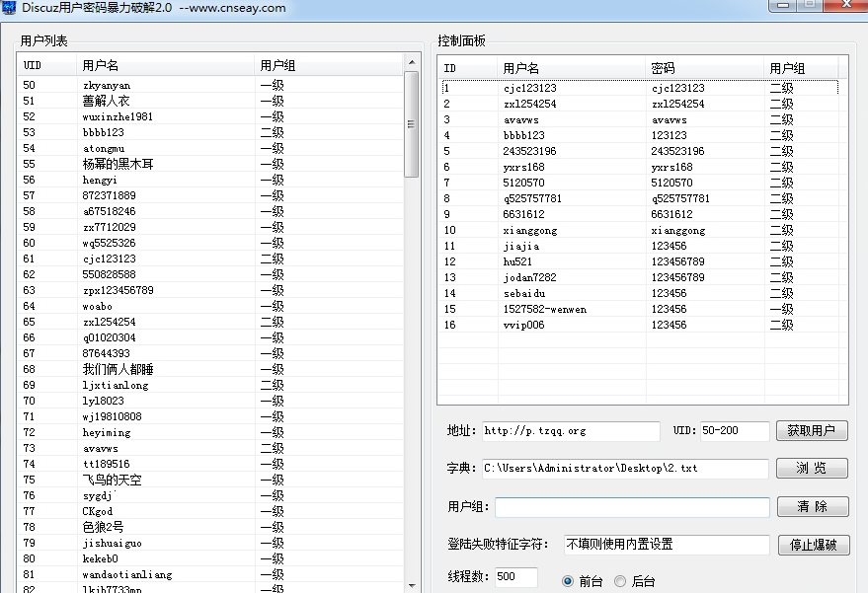
Task: Focus the 登陆失败特征字符 input field
Action: coord(667,545)
